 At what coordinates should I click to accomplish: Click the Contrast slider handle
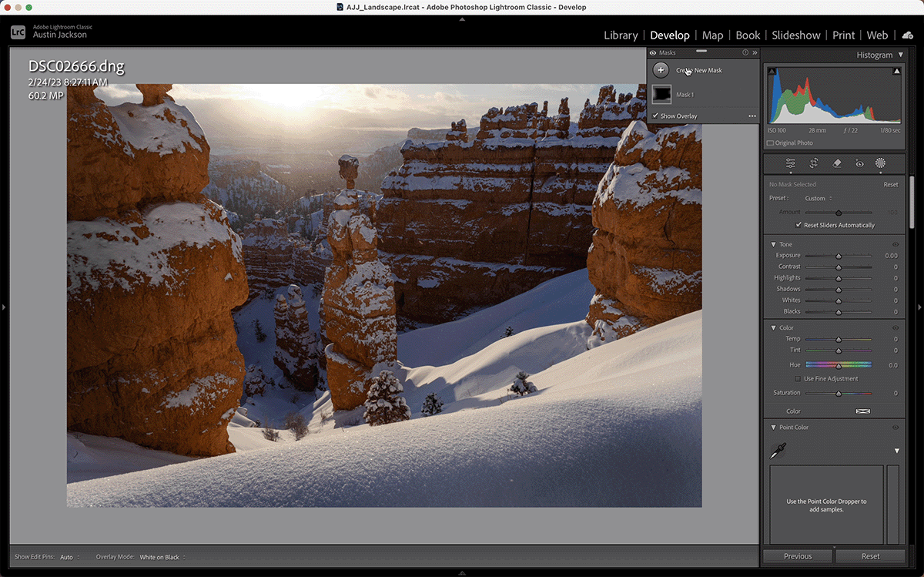click(839, 267)
